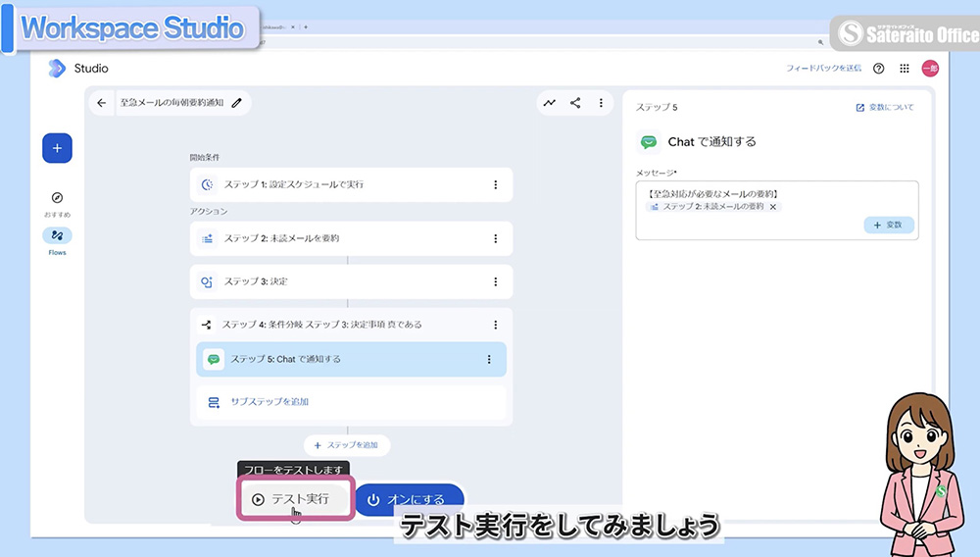Click the share flow icon
The image size is (980, 557).
tap(575, 103)
